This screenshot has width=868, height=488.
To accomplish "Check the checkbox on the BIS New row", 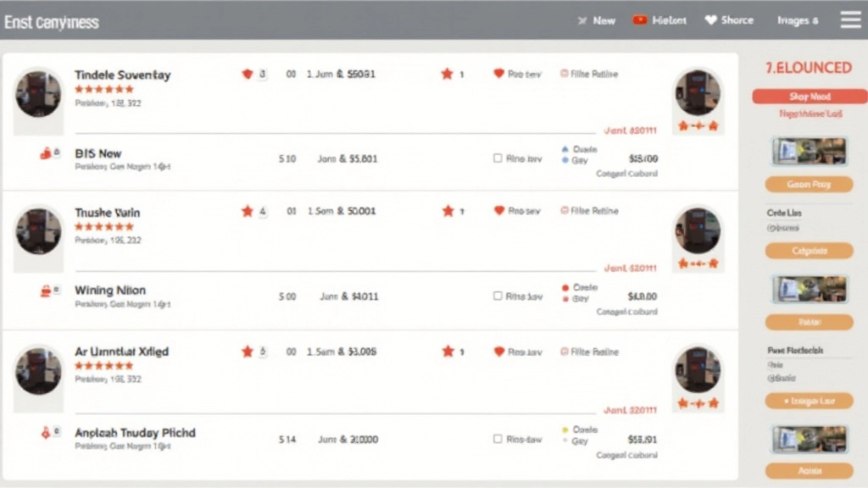I will 498,158.
